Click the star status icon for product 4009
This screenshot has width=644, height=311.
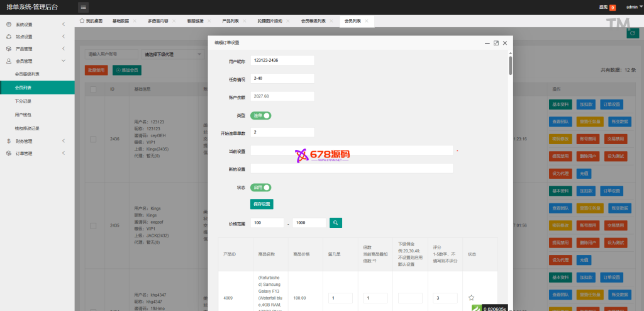pos(471,298)
